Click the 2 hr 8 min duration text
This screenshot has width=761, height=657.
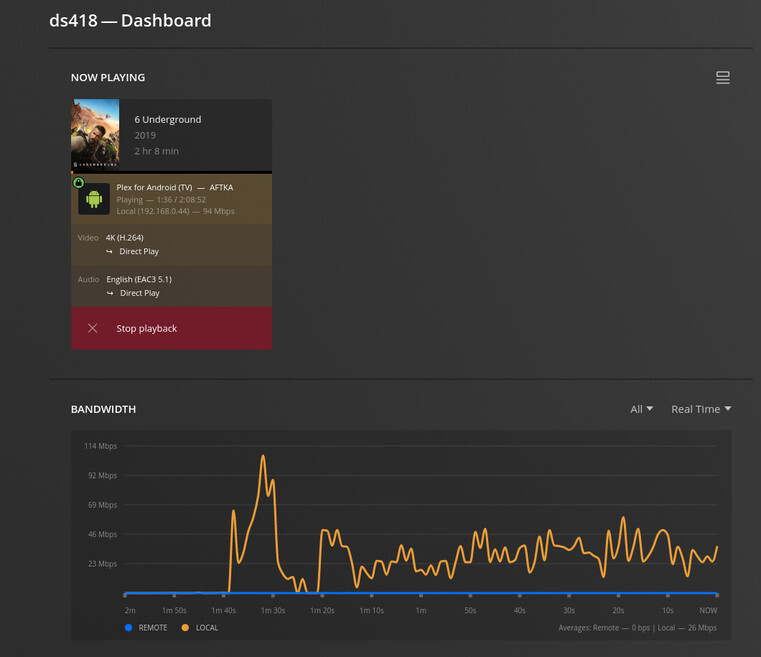coord(157,151)
